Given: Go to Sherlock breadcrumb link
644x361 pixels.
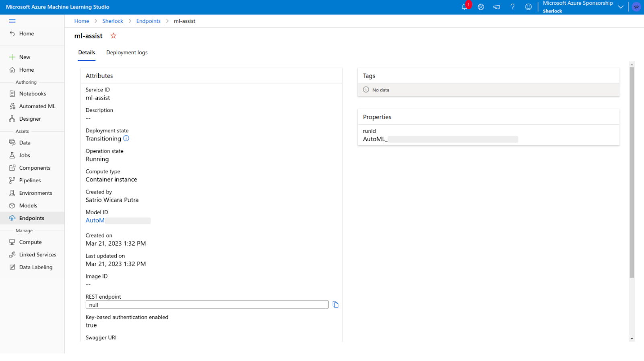Looking at the screenshot, I should pos(113,21).
